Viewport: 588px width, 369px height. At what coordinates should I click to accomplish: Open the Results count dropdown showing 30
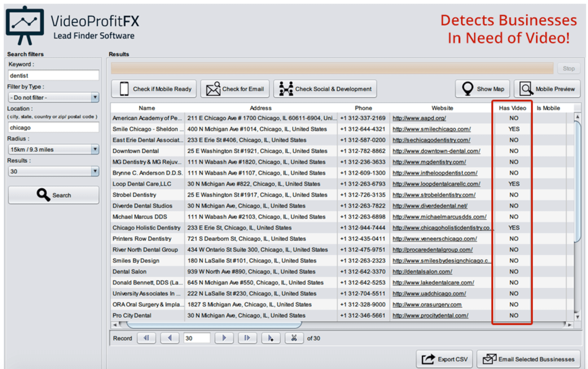click(x=54, y=171)
